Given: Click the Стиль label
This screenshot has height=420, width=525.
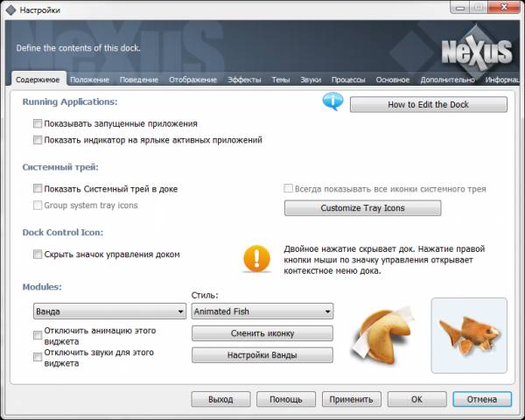Looking at the screenshot, I should click(205, 295).
